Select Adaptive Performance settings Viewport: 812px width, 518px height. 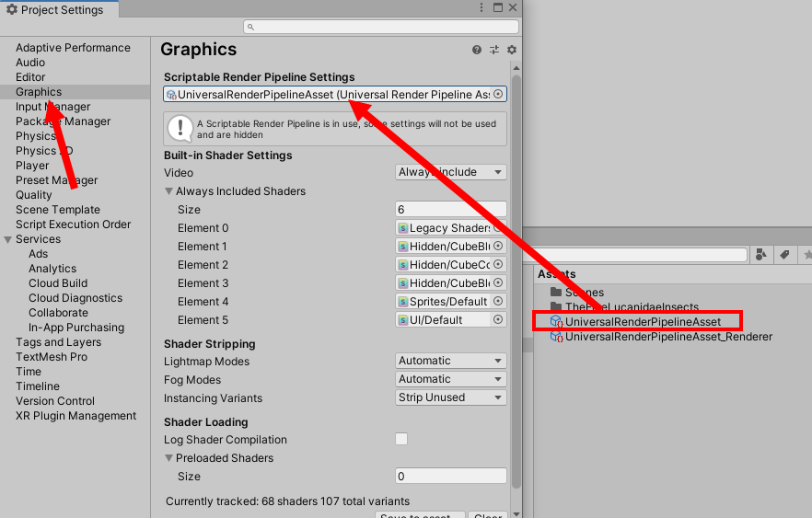click(x=73, y=48)
